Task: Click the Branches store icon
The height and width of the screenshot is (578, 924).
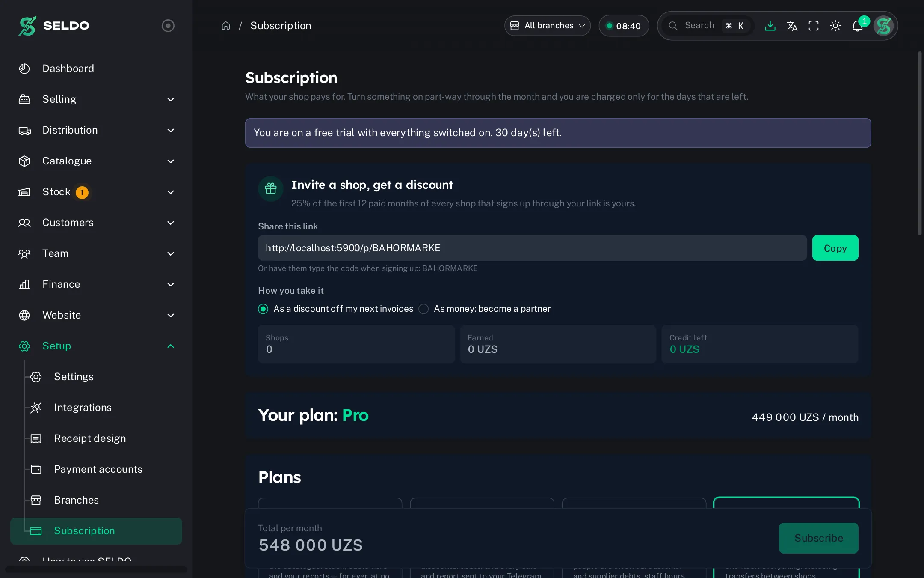Action: 36,500
